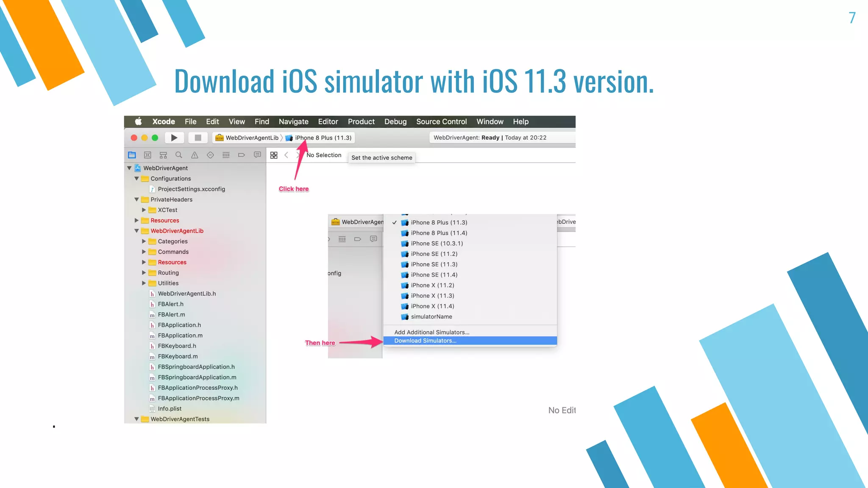Choose iPhone X (11.4) simulator
The width and height of the screenshot is (868, 488).
(x=470, y=306)
